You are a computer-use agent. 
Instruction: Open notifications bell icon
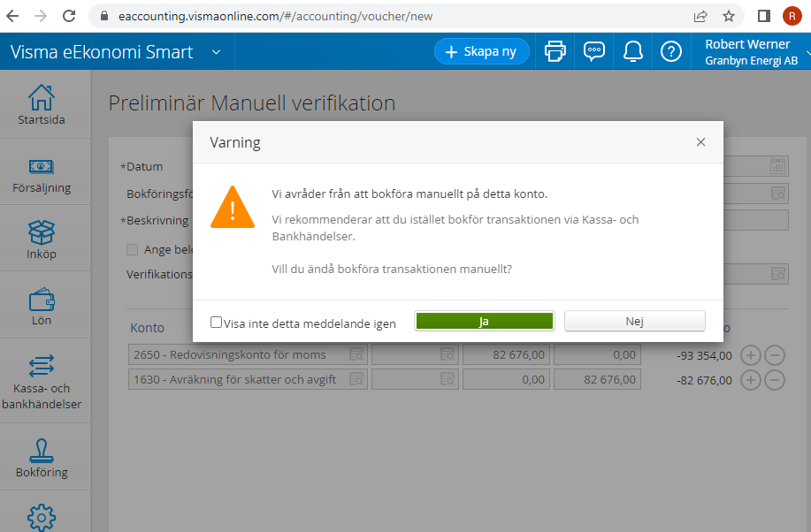click(x=632, y=51)
